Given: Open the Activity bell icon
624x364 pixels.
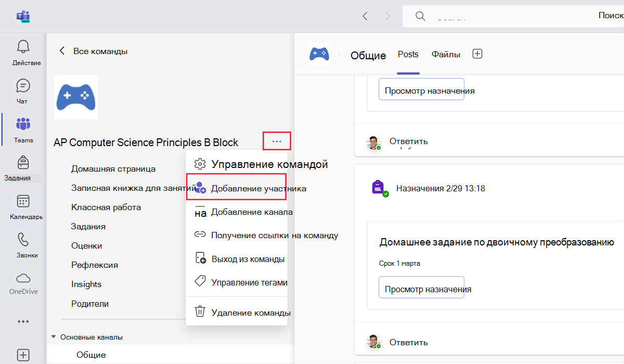Looking at the screenshot, I should [x=23, y=47].
